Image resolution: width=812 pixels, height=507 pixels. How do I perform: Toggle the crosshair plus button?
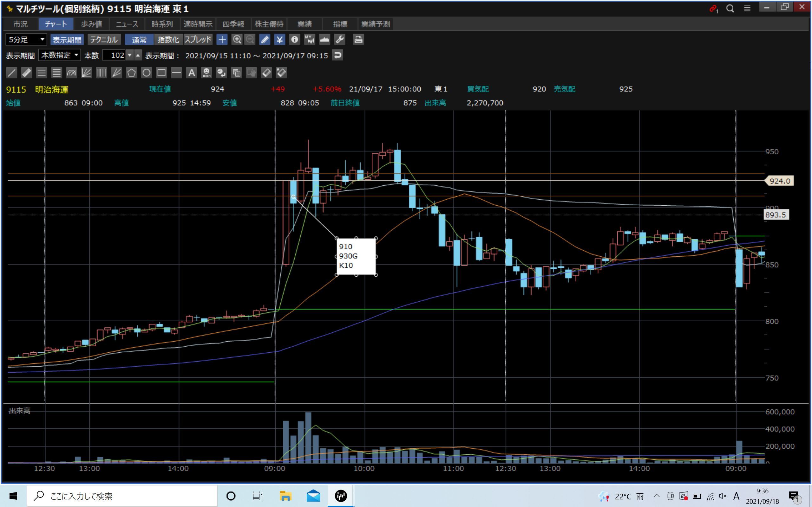[222, 40]
